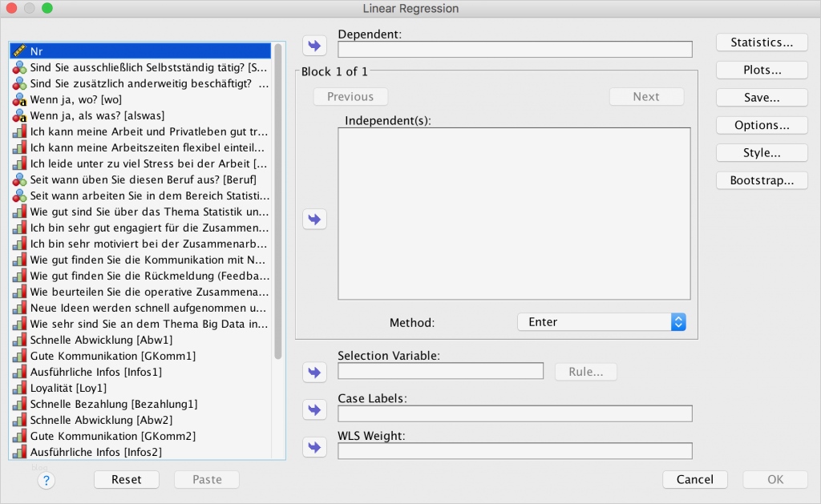
Task: Click ordinal icon of 'Ich leide unter zu viel Stress'
Action: (x=19, y=163)
